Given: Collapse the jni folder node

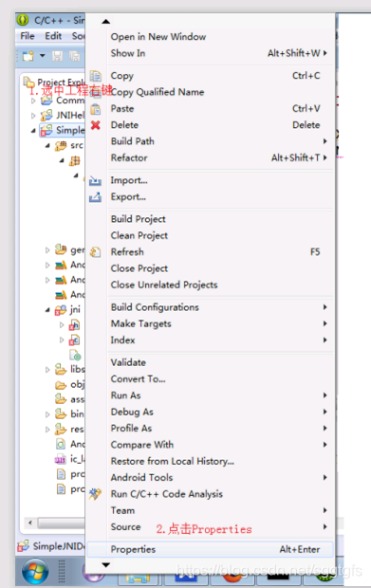Looking at the screenshot, I should (x=47, y=309).
